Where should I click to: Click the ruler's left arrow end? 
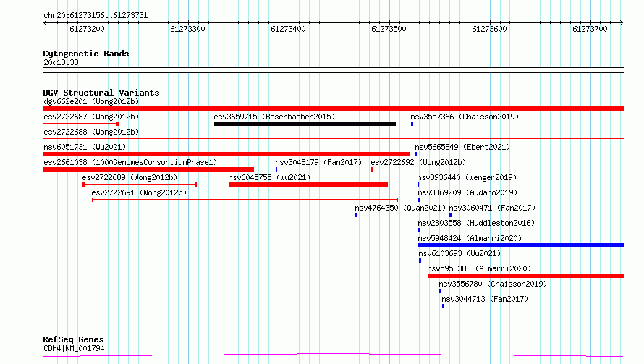coord(45,23)
